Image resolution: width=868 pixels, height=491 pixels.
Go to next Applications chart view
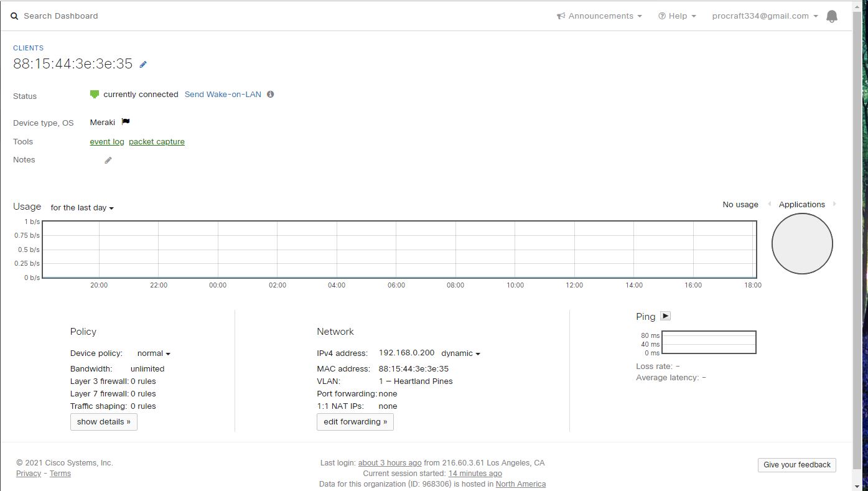coord(834,204)
